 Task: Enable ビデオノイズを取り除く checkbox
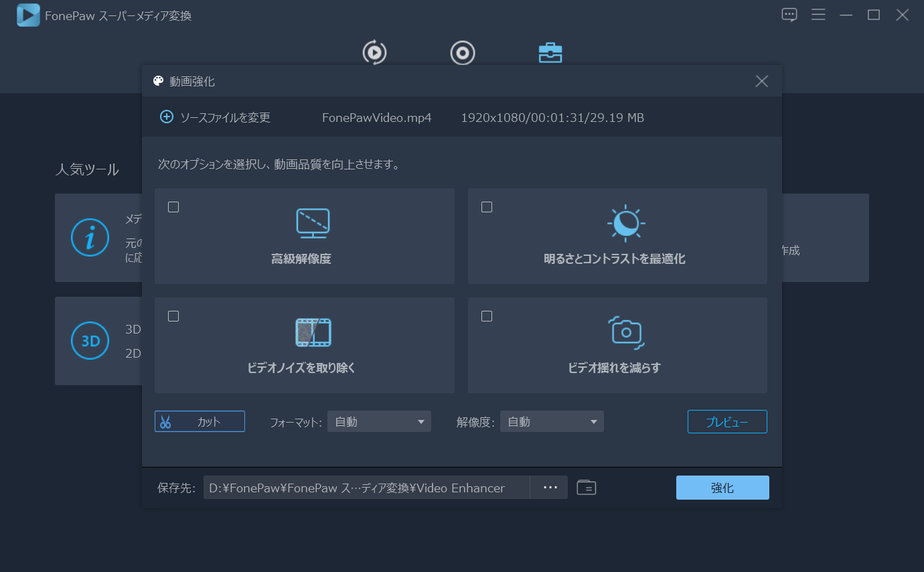173,316
